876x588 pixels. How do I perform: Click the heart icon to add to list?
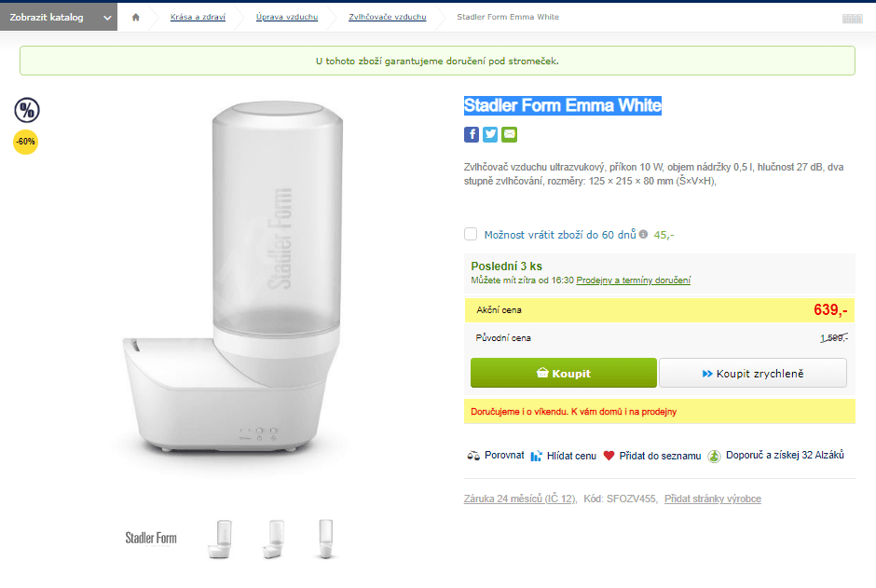[609, 456]
